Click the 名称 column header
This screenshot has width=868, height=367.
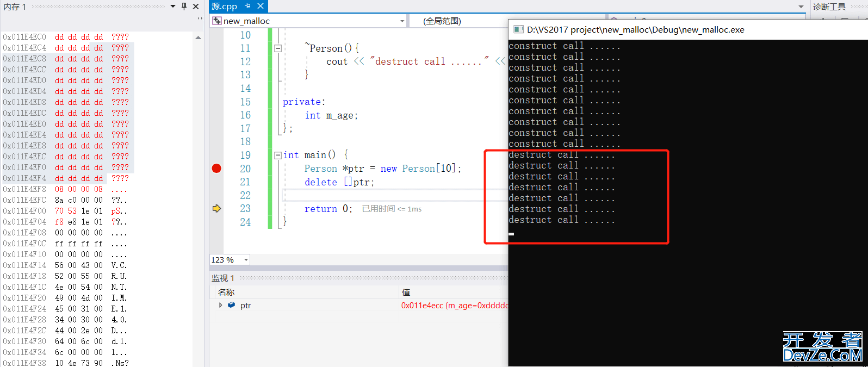coord(226,292)
